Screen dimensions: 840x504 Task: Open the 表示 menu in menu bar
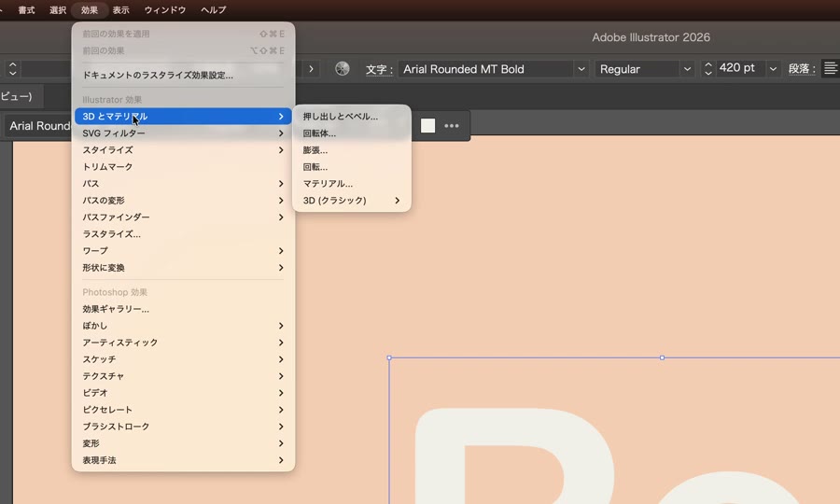tap(121, 9)
